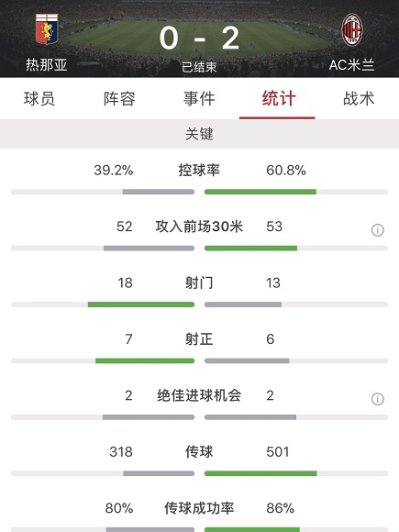
Task: Tap the 热那亚 team name
Action: (x=47, y=64)
